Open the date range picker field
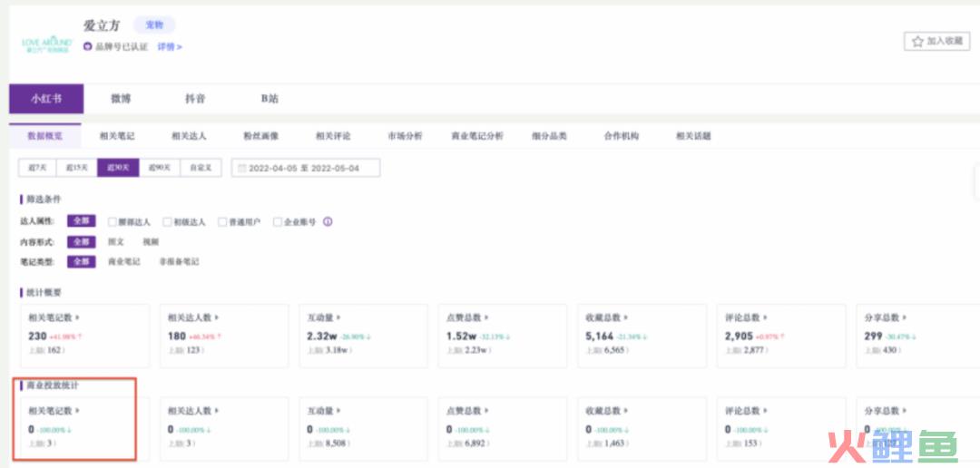This screenshot has width=980, height=468. pos(306,168)
